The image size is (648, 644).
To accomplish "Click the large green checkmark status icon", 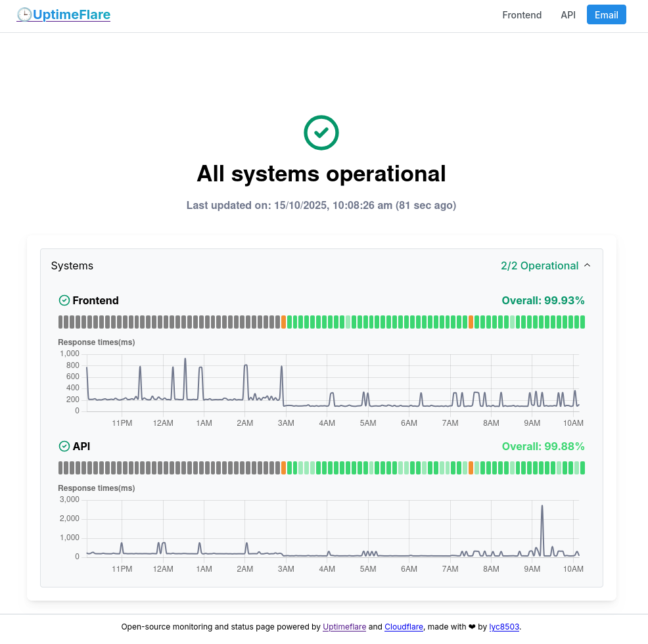I will pyautogui.click(x=321, y=133).
